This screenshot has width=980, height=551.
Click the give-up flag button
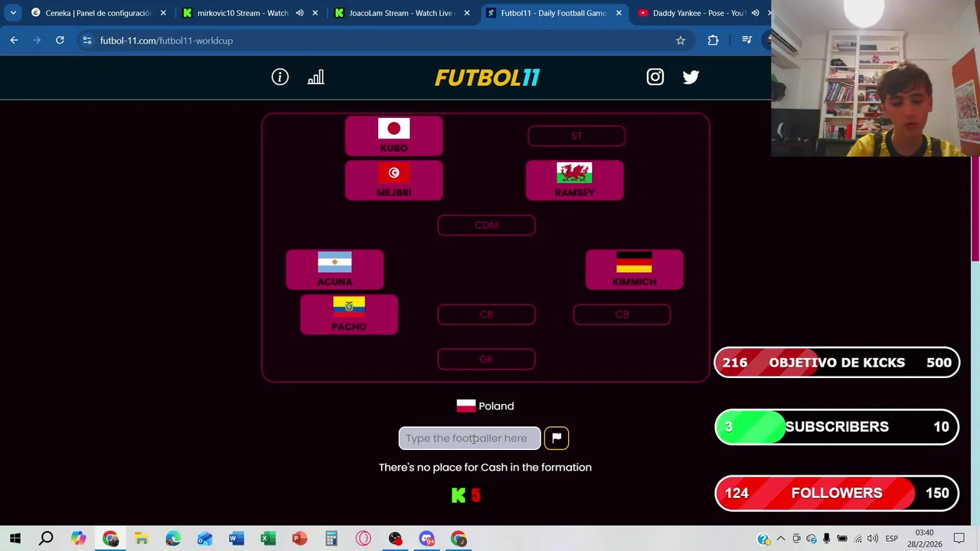click(557, 438)
